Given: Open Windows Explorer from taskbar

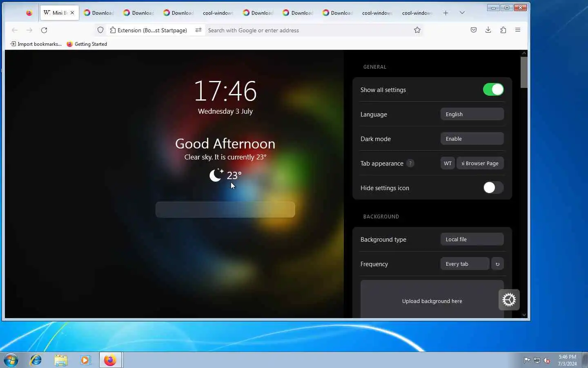Looking at the screenshot, I should pos(61,360).
